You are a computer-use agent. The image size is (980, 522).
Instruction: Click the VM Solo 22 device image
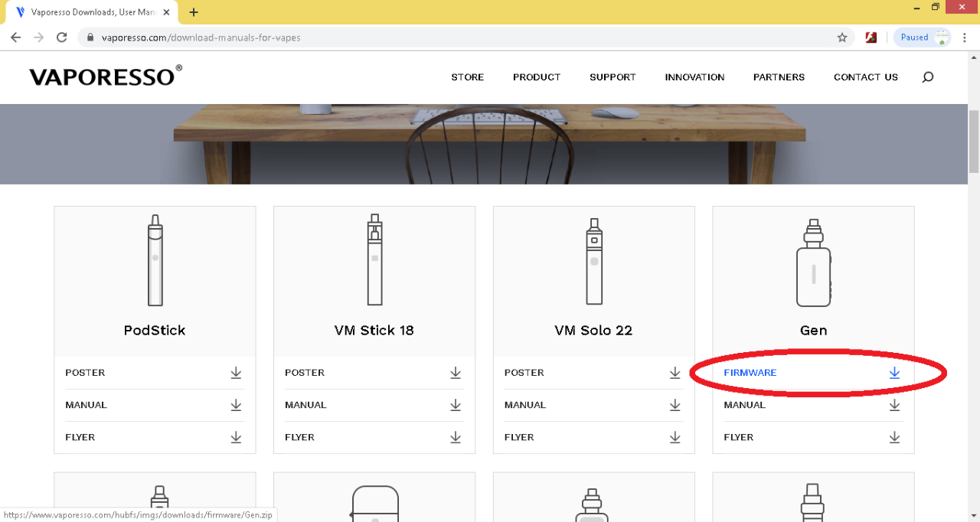(594, 260)
